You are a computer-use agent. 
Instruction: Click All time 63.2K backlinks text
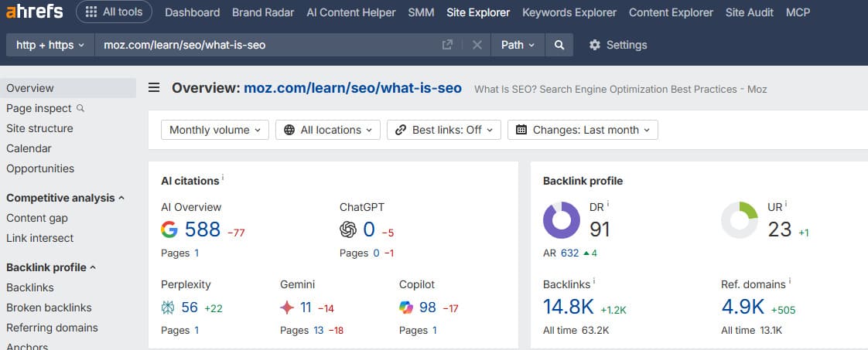point(576,331)
